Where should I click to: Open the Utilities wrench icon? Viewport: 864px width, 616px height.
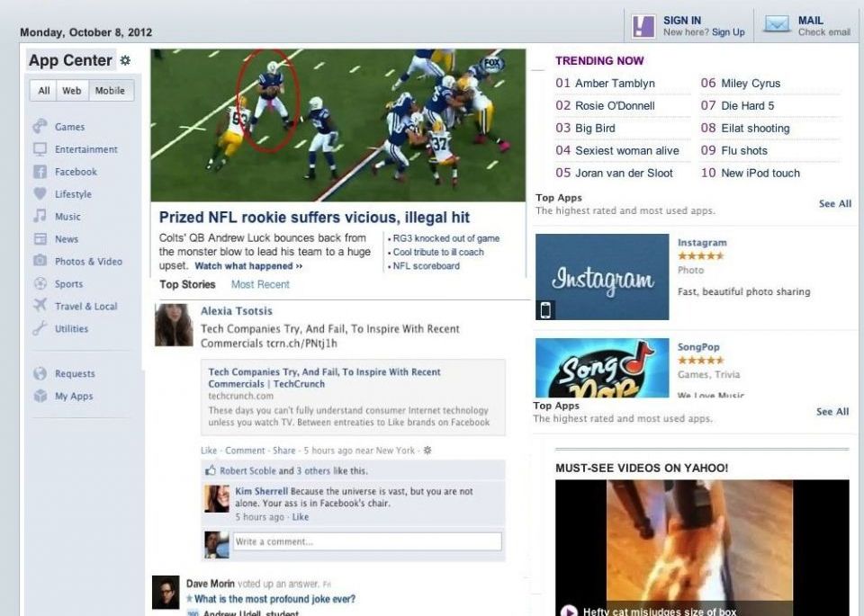click(x=40, y=328)
